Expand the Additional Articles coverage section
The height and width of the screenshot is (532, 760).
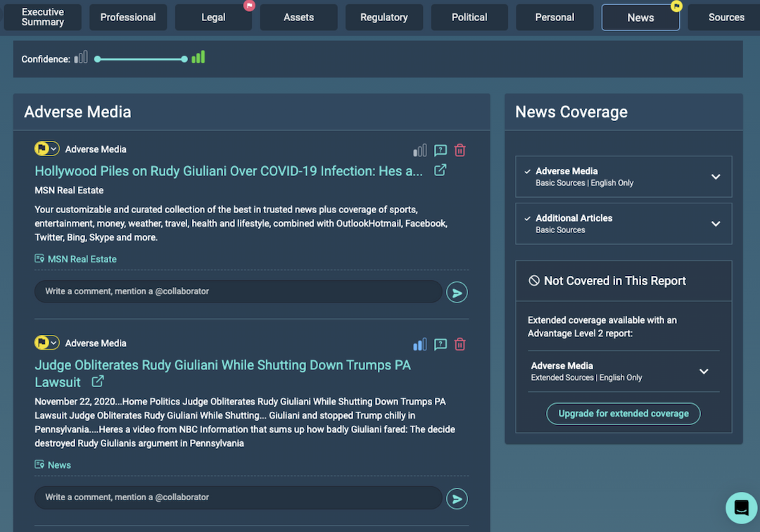click(x=716, y=224)
